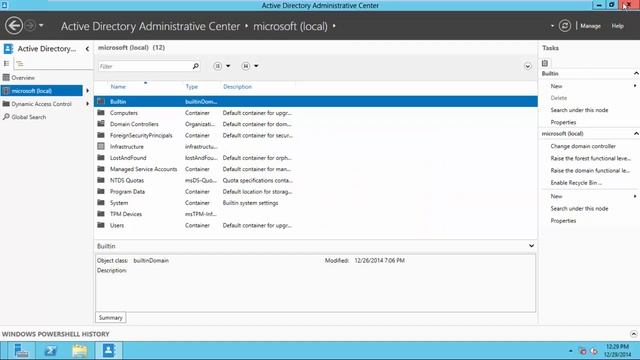
Task: Open the navigation history dropdown arrow
Action: [41, 26]
